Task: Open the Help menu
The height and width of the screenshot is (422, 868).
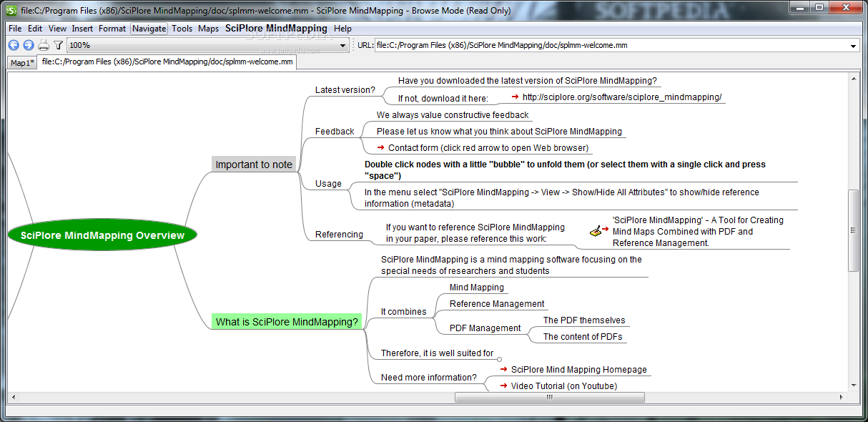Action: tap(343, 29)
